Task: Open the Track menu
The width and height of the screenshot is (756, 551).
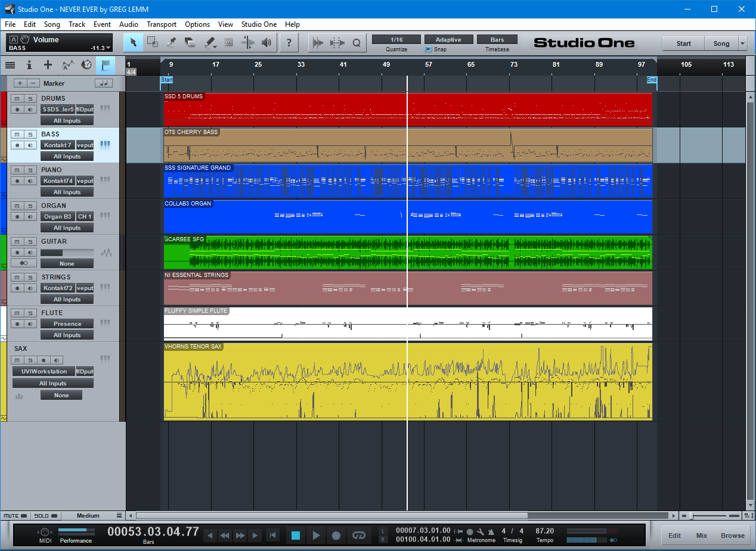Action: coord(77,24)
